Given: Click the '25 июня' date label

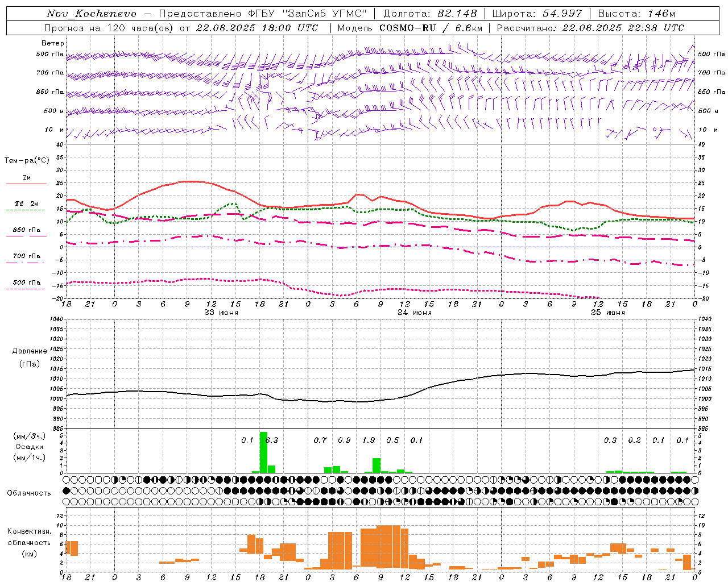Looking at the screenshot, I should (x=607, y=313).
